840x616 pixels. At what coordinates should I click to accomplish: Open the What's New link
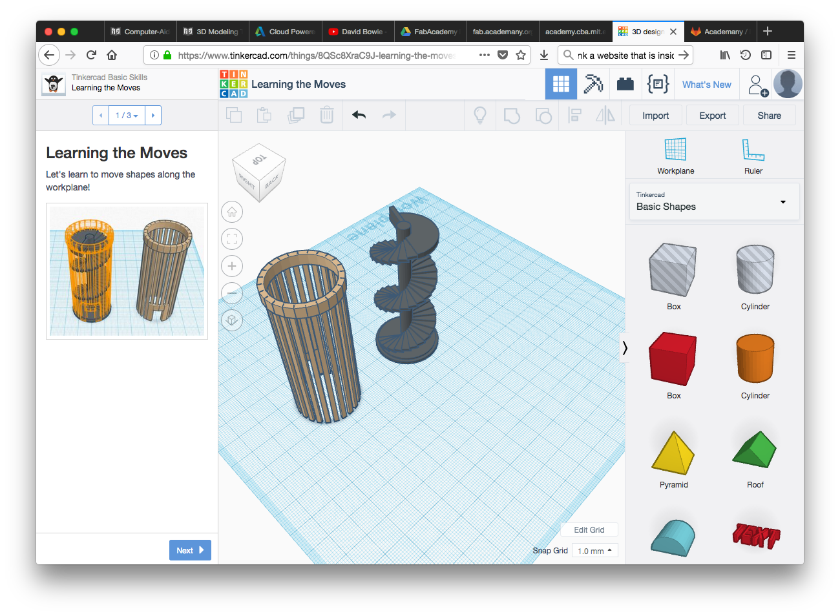coord(707,85)
